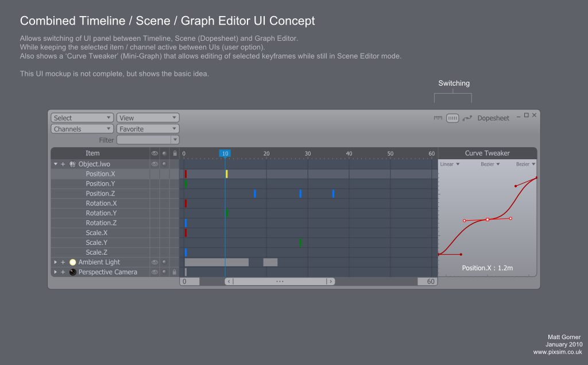Click the plus icon beside Ambient Light
588x365 pixels.
[x=63, y=262]
